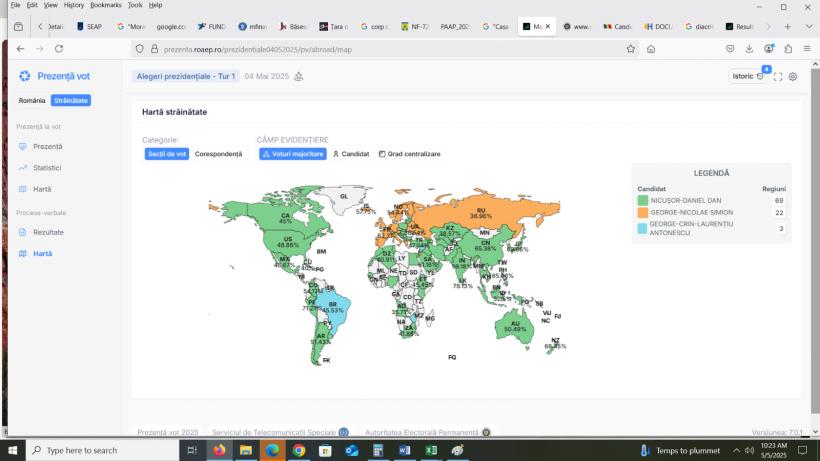Click Alegeri prezidențiale - Tur 1 button
820x461 pixels.
click(x=186, y=76)
